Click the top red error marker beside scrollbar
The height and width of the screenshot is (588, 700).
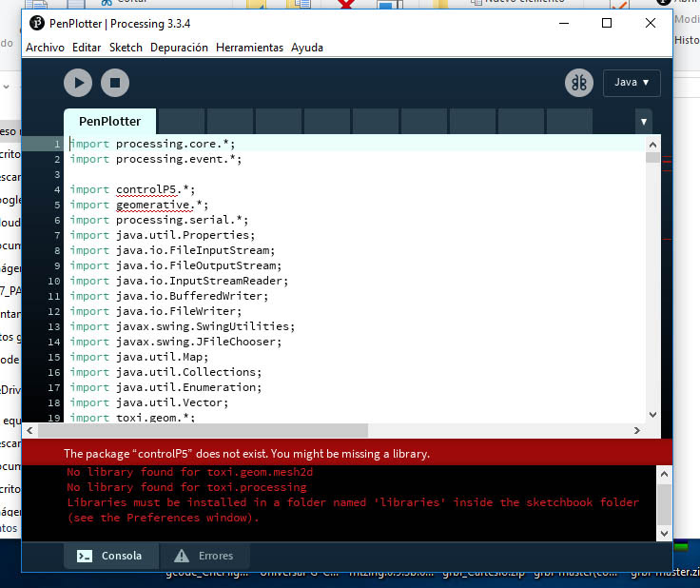(x=667, y=158)
